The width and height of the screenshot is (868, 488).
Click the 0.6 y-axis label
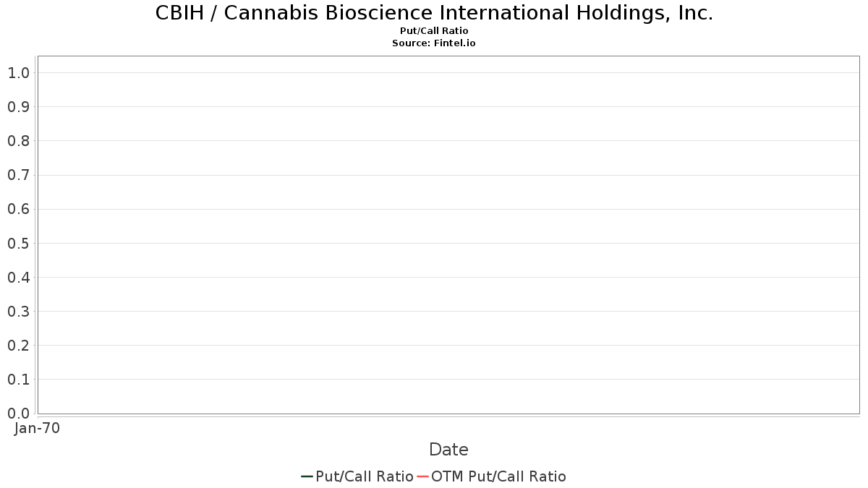point(19,209)
